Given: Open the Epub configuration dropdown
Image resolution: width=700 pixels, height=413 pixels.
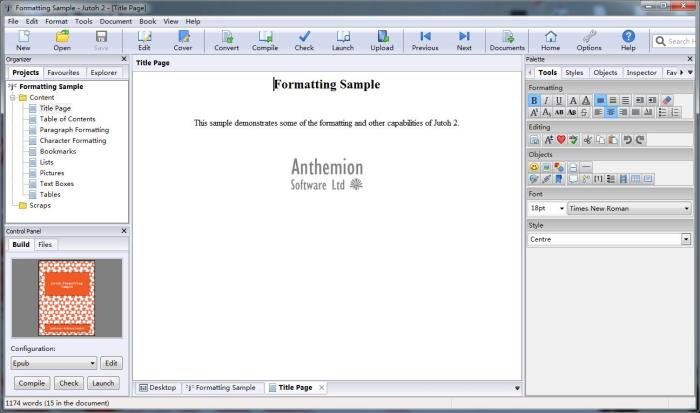Looking at the screenshot, I should tap(54, 363).
